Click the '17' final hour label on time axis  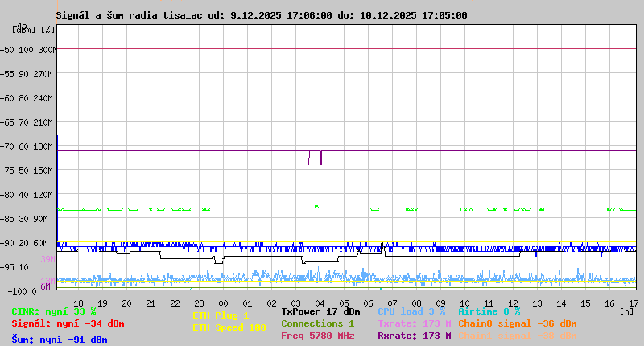click(634, 303)
